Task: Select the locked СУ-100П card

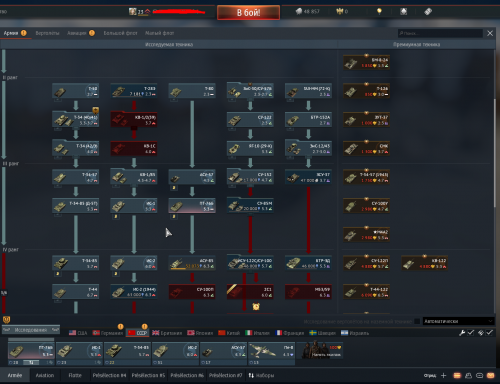Action: pos(192,292)
